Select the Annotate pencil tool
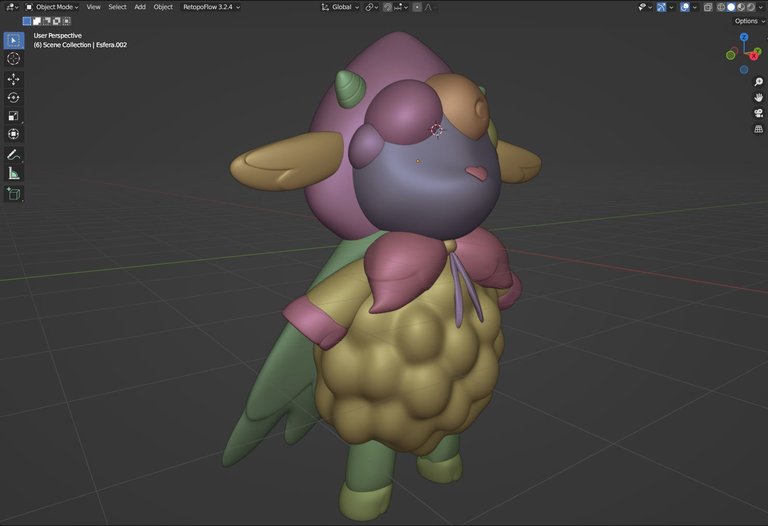 point(14,155)
